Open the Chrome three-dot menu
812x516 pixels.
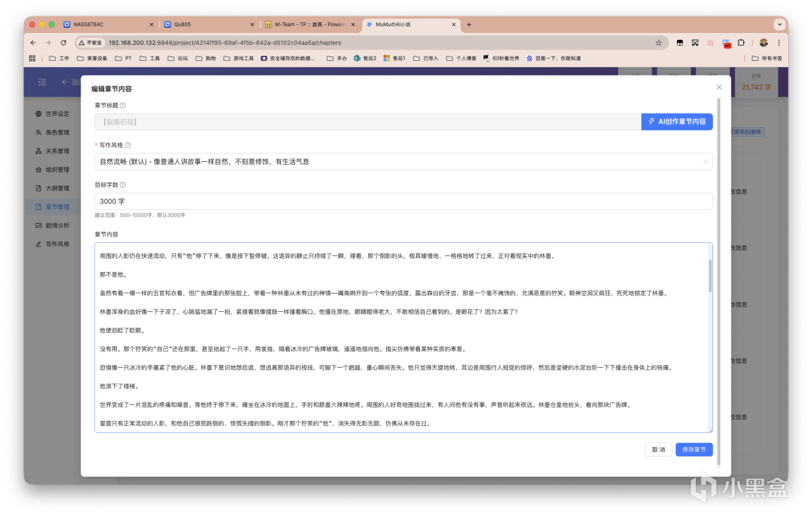point(779,42)
